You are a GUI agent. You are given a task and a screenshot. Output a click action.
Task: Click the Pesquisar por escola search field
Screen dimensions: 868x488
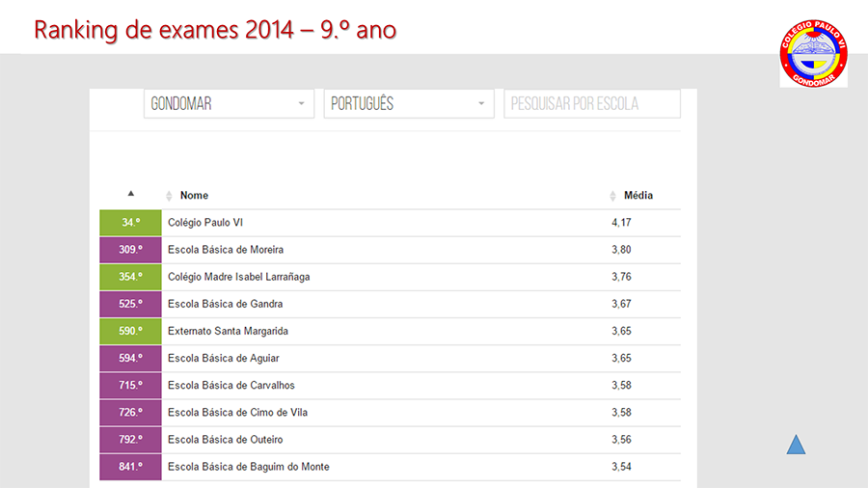pyautogui.click(x=592, y=103)
